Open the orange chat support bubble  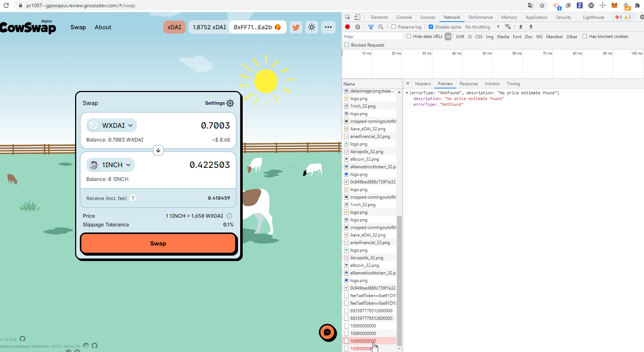328,333
